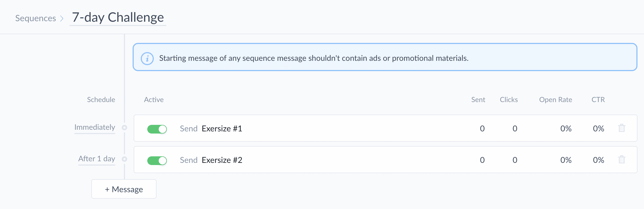The height and width of the screenshot is (209, 644).
Task: Disable the Exersize #1 active toggle
Action: tap(157, 129)
